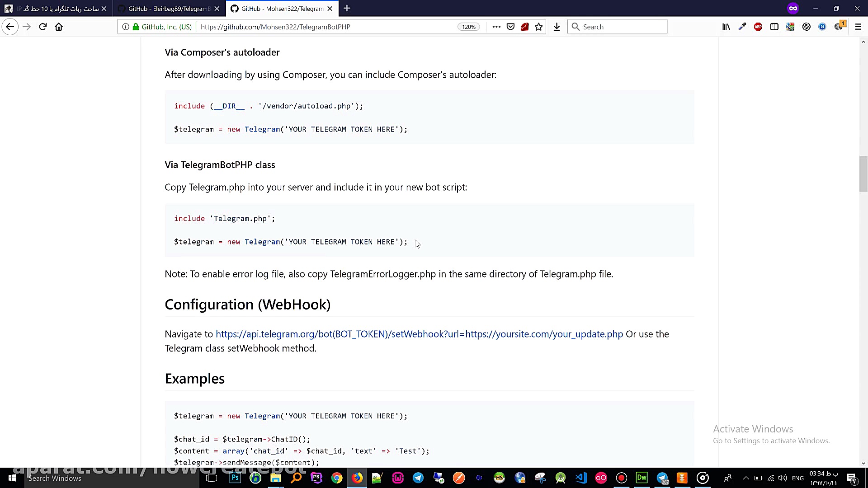Open the api.telegram.org setWebhook link
This screenshot has height=488, width=868.
pos(419,334)
